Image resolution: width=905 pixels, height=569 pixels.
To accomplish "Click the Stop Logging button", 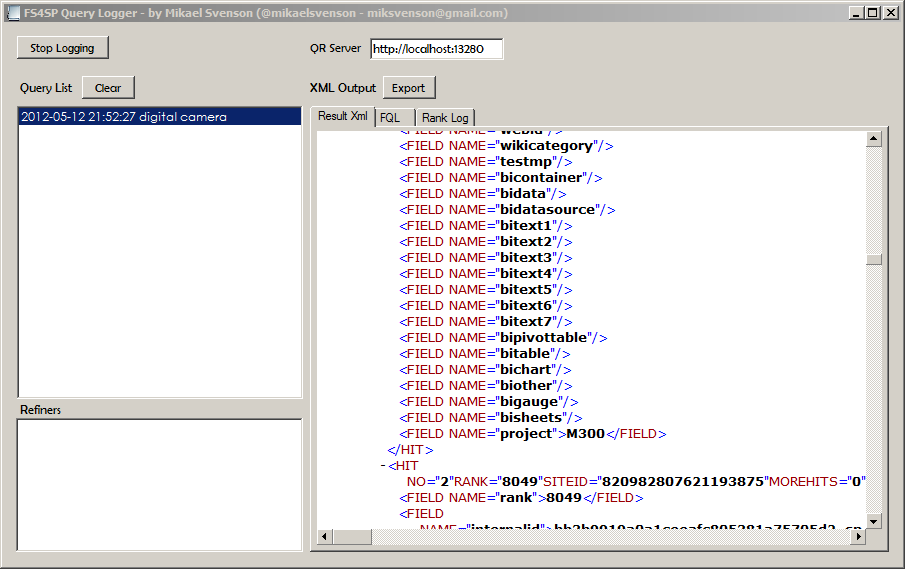I will pyautogui.click(x=62, y=48).
